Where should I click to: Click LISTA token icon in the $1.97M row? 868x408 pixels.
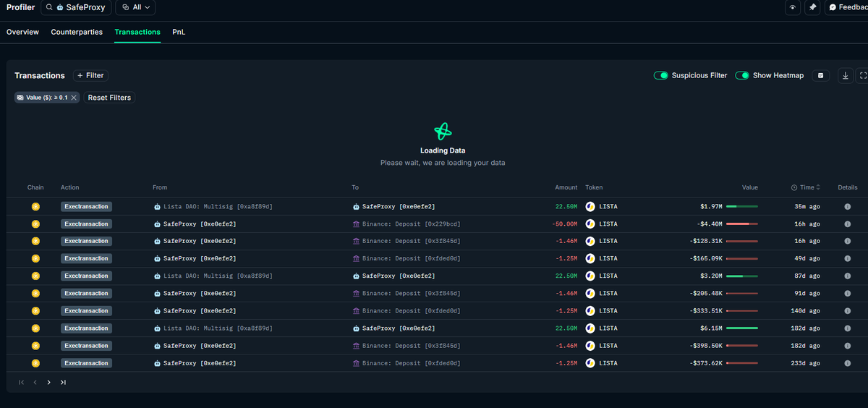click(590, 207)
